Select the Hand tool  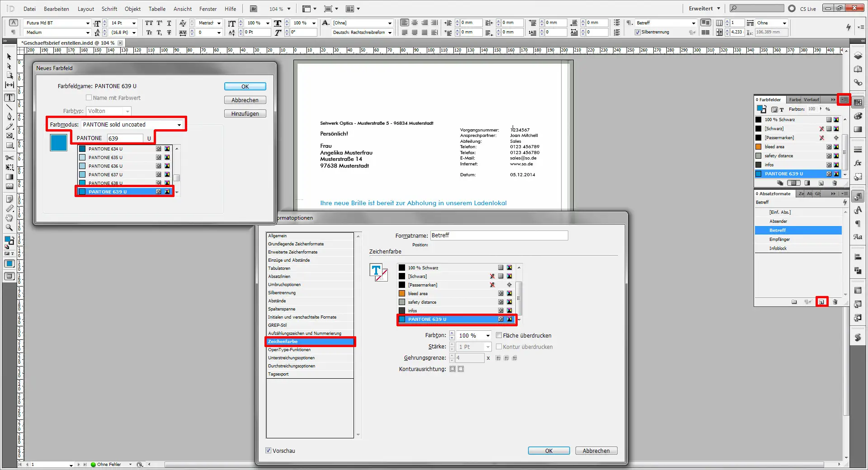[9, 218]
